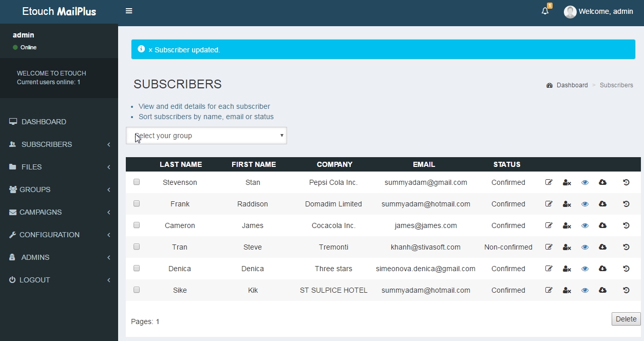This screenshot has width=644, height=341.
Task: View Tran's details with eye icon
Action: point(585,247)
